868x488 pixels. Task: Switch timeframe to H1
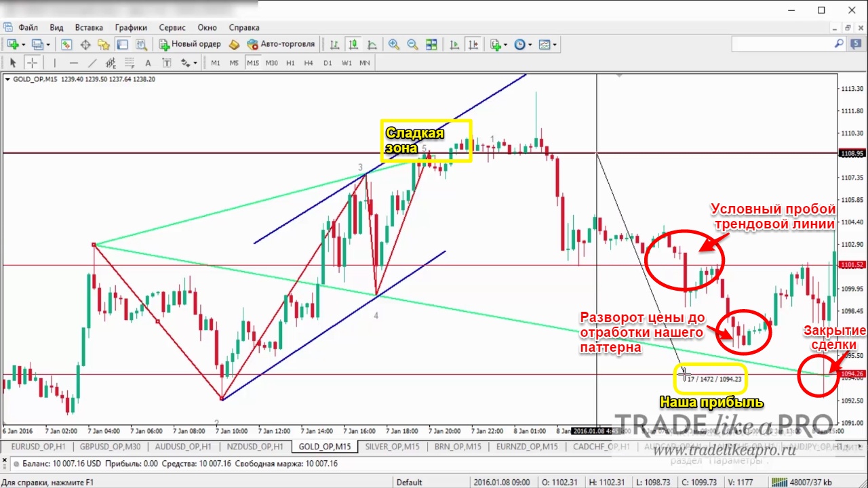point(290,62)
